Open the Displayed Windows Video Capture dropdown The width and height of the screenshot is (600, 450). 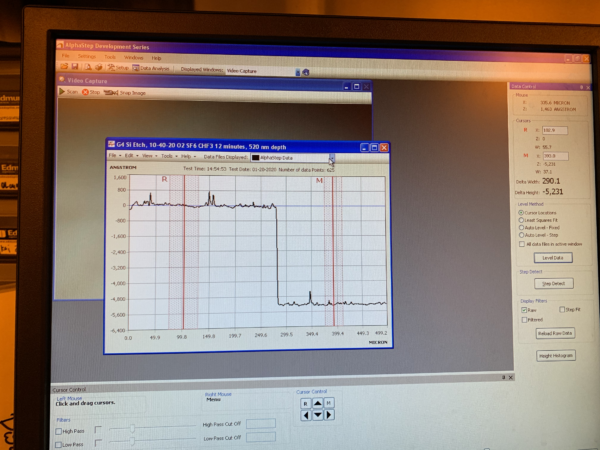(x=298, y=72)
